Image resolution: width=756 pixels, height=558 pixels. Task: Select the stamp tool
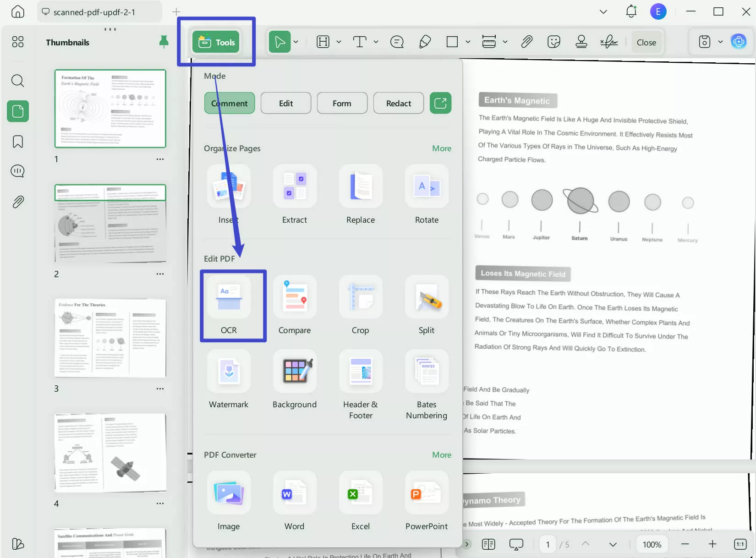coord(581,42)
